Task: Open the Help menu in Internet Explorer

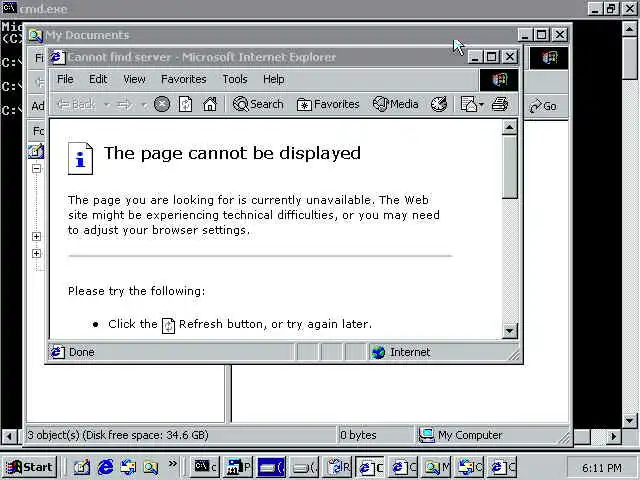Action: tap(273, 79)
